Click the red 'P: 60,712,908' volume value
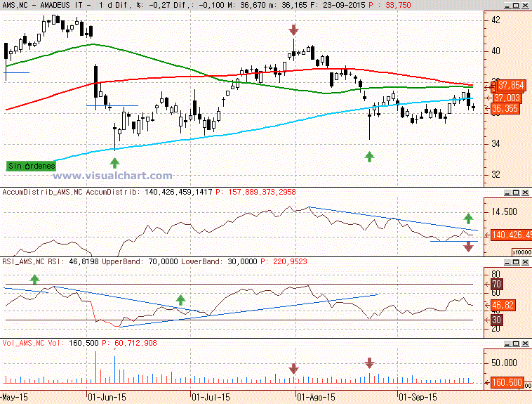This screenshot has height=404, width=532. coord(129,343)
